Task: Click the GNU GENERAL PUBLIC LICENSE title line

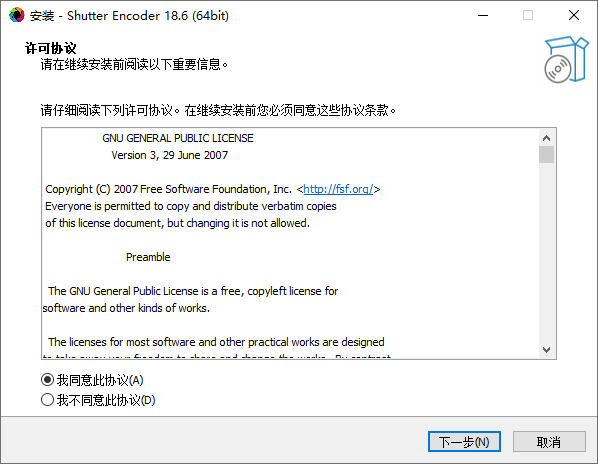Action: pos(178,138)
